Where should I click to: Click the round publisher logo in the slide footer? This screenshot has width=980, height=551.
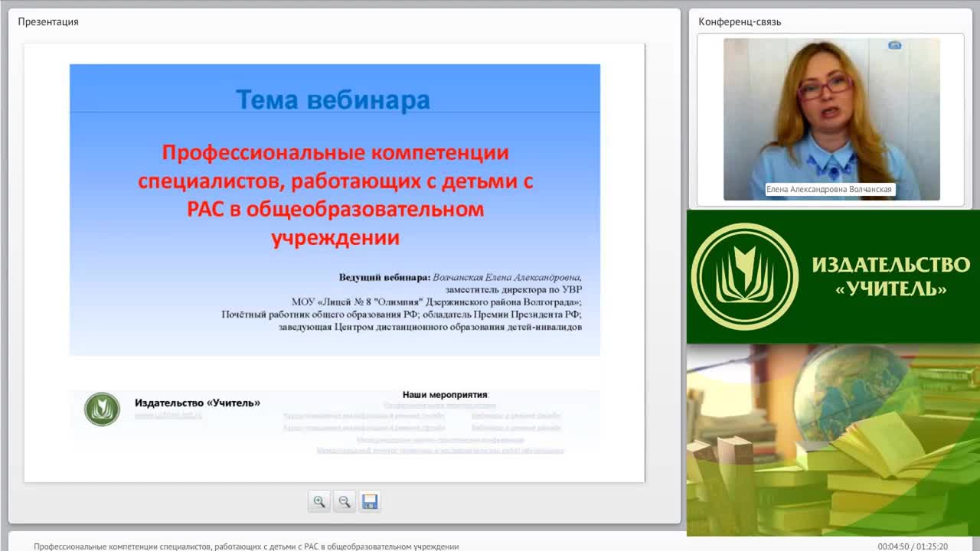click(102, 409)
